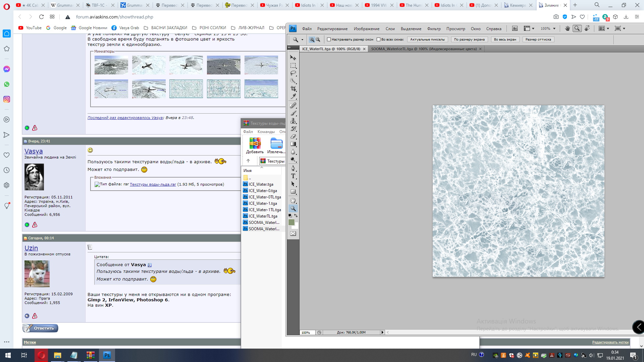Select the Crop tool
The image size is (644, 362).
293,89
